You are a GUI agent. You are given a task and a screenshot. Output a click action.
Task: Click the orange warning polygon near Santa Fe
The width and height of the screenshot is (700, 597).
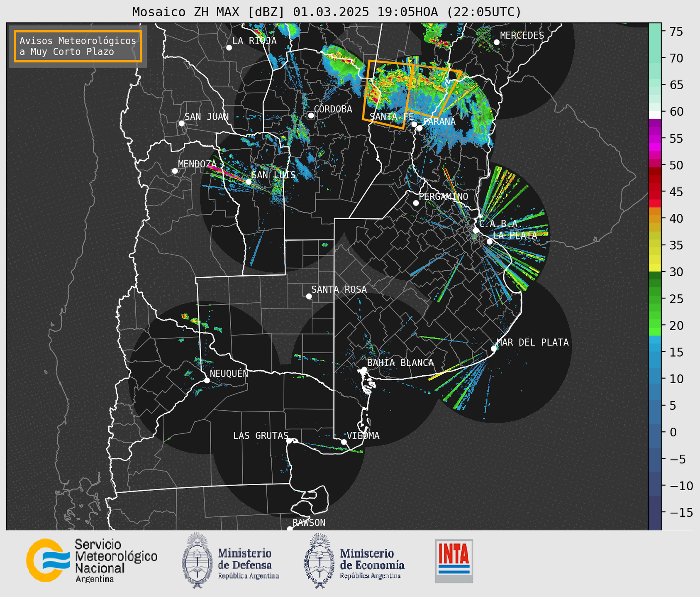388,95
